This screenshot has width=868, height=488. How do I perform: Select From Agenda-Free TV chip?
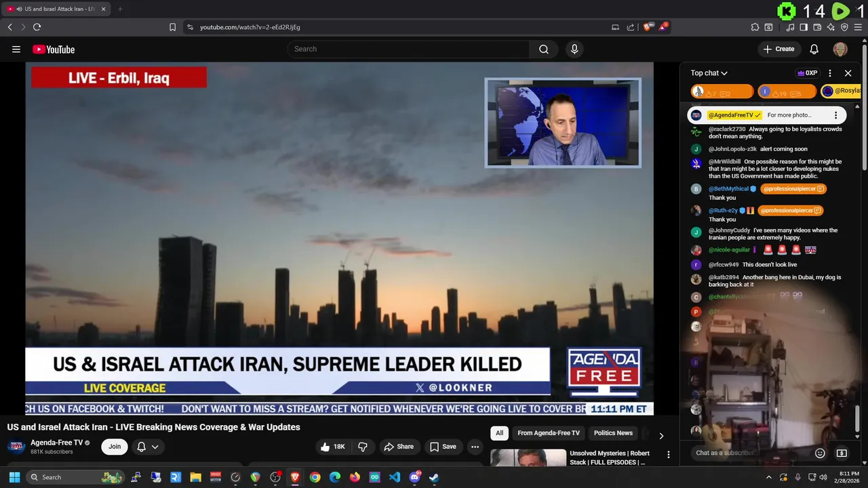pyautogui.click(x=549, y=433)
